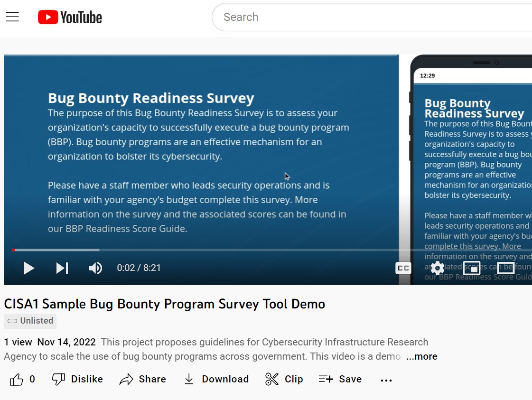This screenshot has height=400, width=532.
Task: Click the like count '0'
Action: pyautogui.click(x=32, y=379)
